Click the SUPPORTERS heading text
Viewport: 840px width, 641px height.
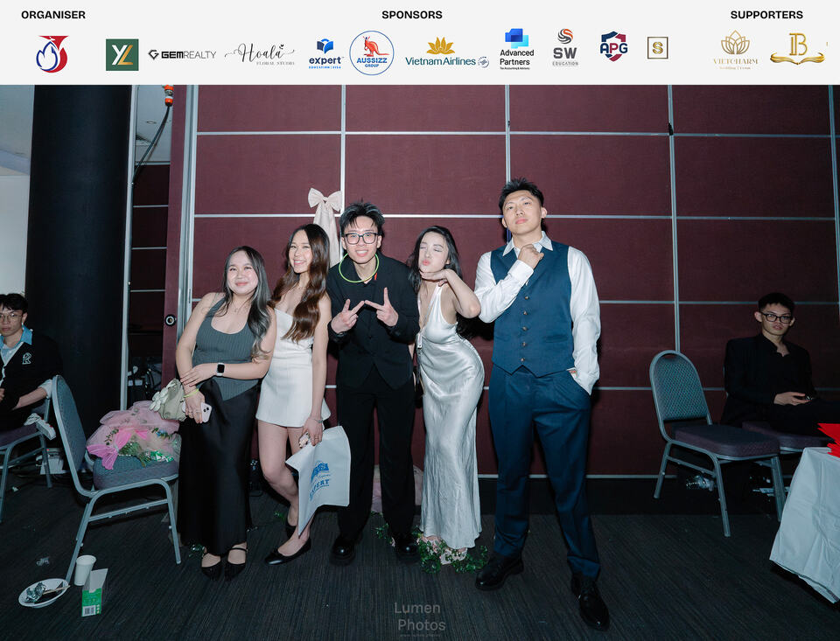tap(766, 15)
